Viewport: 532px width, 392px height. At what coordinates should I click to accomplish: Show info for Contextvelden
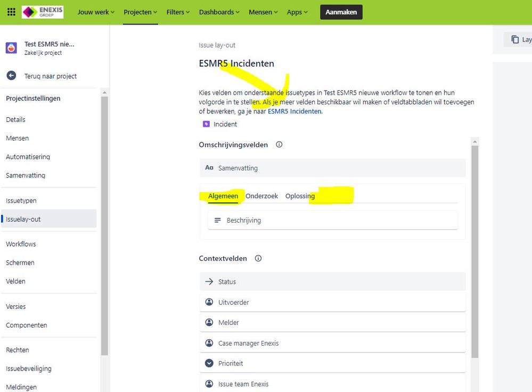(258, 258)
